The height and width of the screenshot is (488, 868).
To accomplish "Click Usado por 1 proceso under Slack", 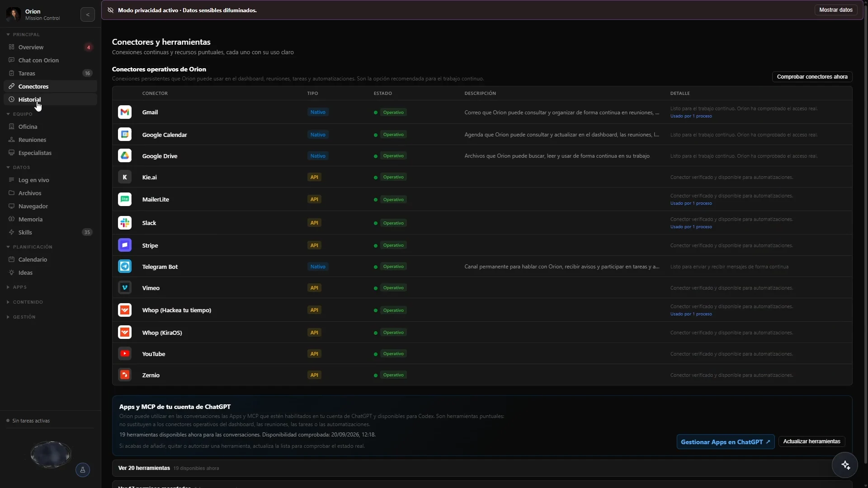I will coord(691,227).
